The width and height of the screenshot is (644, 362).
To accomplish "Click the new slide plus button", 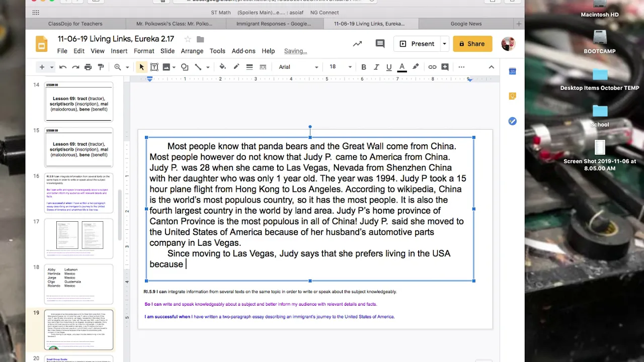I will pyautogui.click(x=42, y=67).
